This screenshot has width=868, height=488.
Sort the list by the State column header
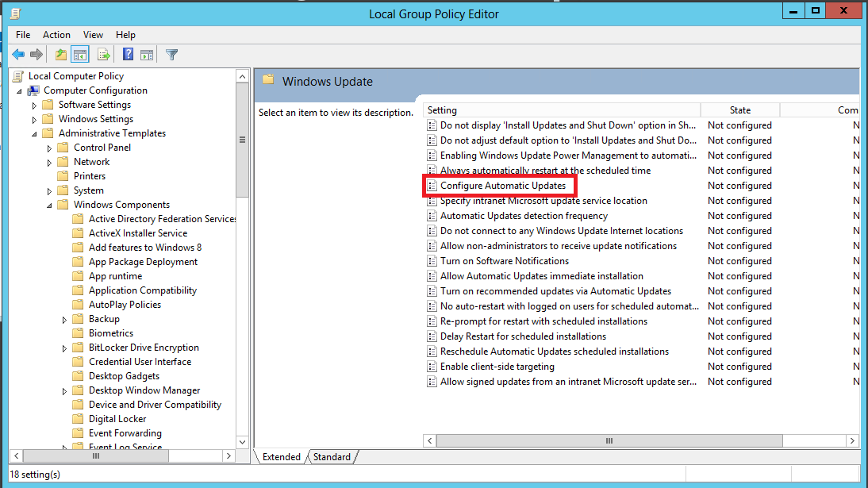coord(740,110)
